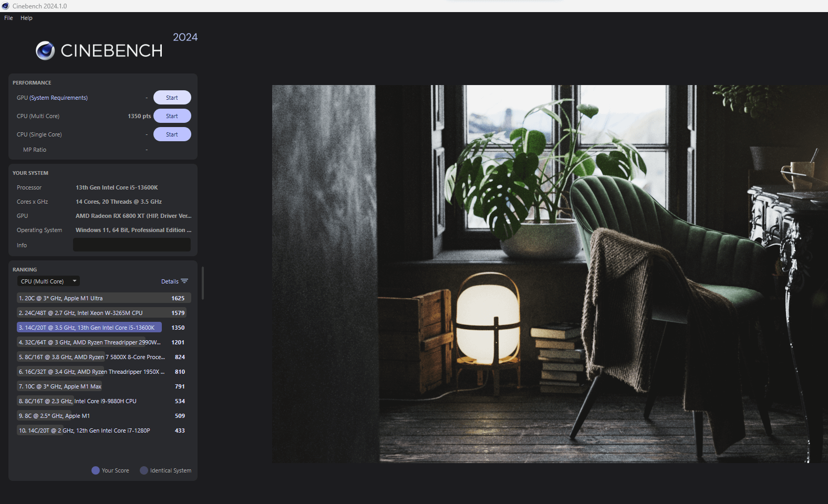Image resolution: width=828 pixels, height=504 pixels.
Task: Select the 8C Apple M1 ranking row
Action: [x=103, y=416]
